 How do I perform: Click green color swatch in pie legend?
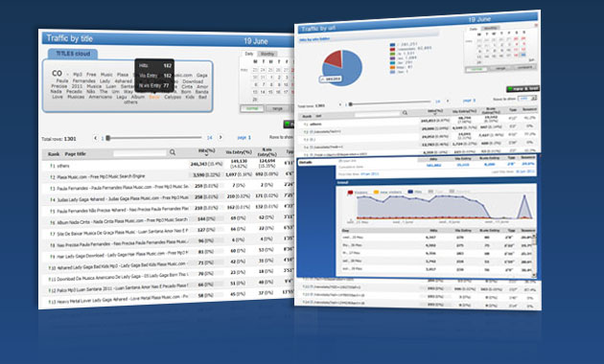click(x=392, y=54)
